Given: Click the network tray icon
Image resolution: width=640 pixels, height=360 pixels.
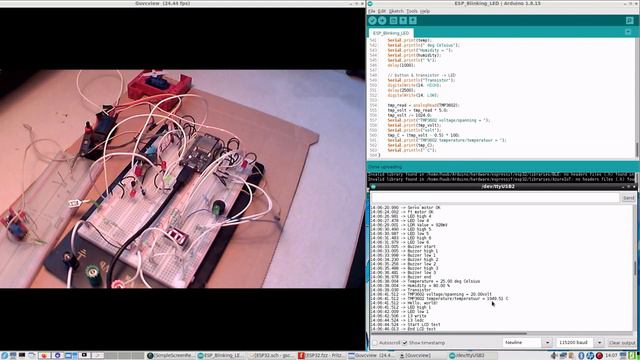Looking at the screenshot, I should [x=564, y=356].
